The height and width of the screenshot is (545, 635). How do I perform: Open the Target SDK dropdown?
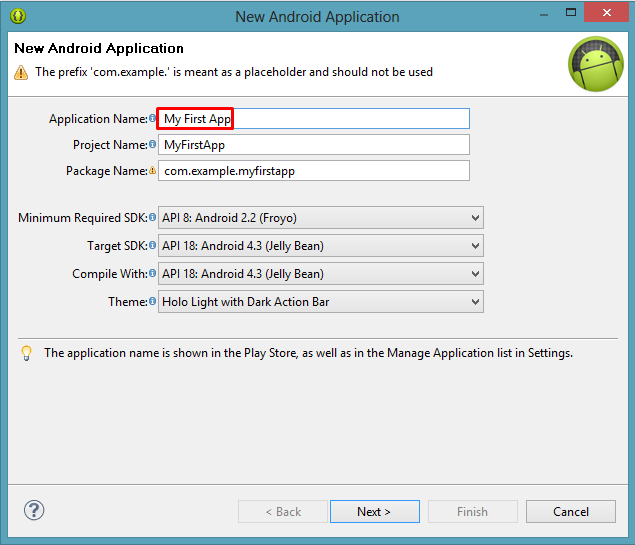[x=321, y=246]
